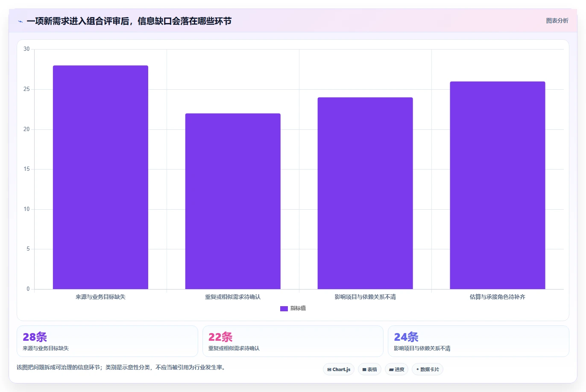Image resolution: width=586 pixels, height=392 pixels.
Task: Open the 22条 data card
Action: pyautogui.click(x=293, y=341)
